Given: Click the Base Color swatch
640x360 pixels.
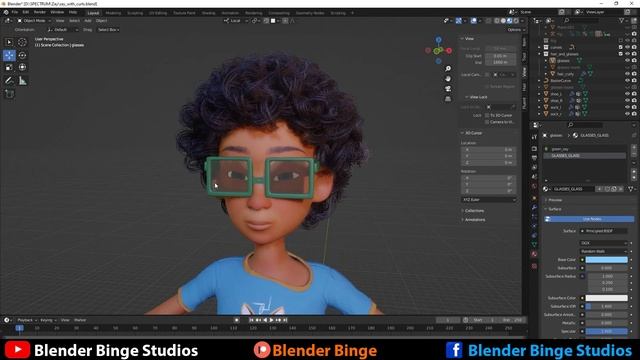Looking at the screenshot, I should (607, 260).
